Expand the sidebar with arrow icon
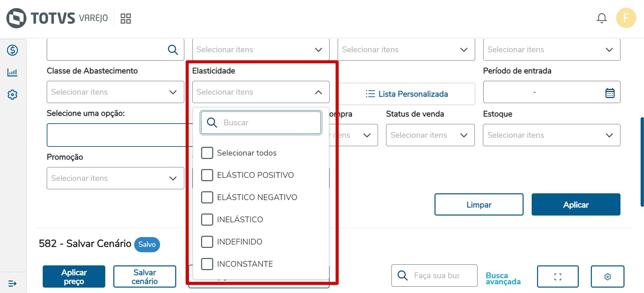 (12, 284)
